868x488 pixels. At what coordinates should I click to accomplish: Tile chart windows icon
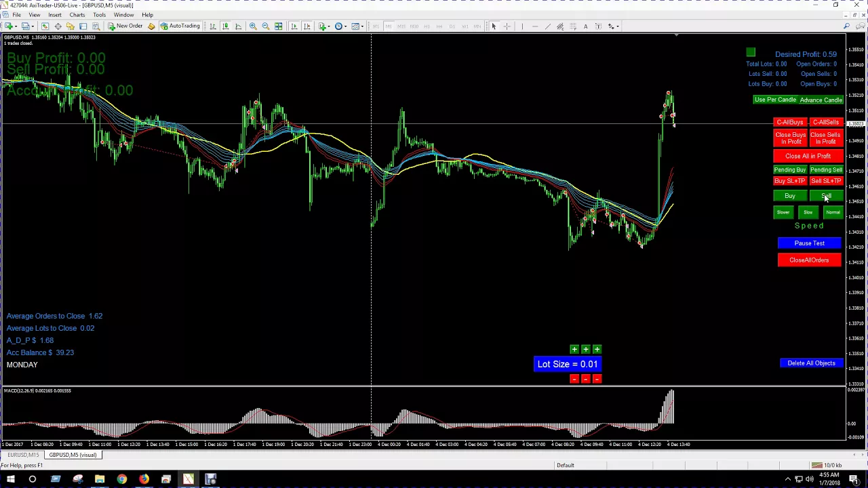(x=279, y=26)
